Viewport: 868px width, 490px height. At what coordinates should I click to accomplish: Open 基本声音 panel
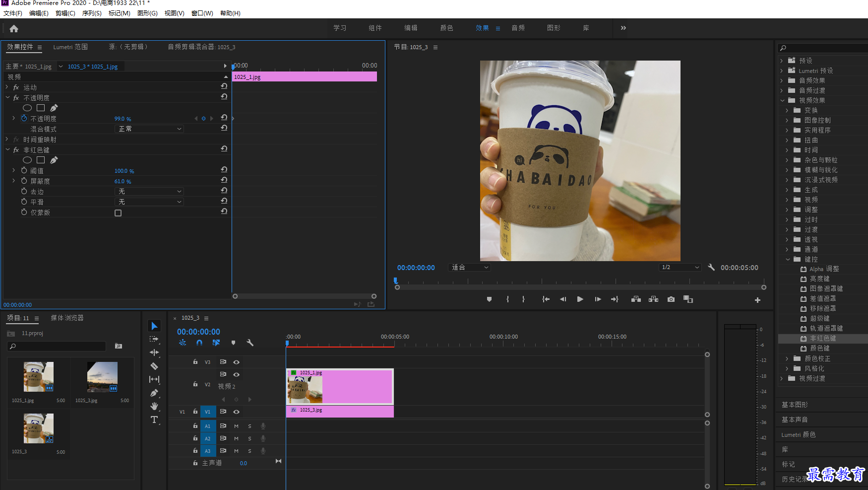coord(795,420)
